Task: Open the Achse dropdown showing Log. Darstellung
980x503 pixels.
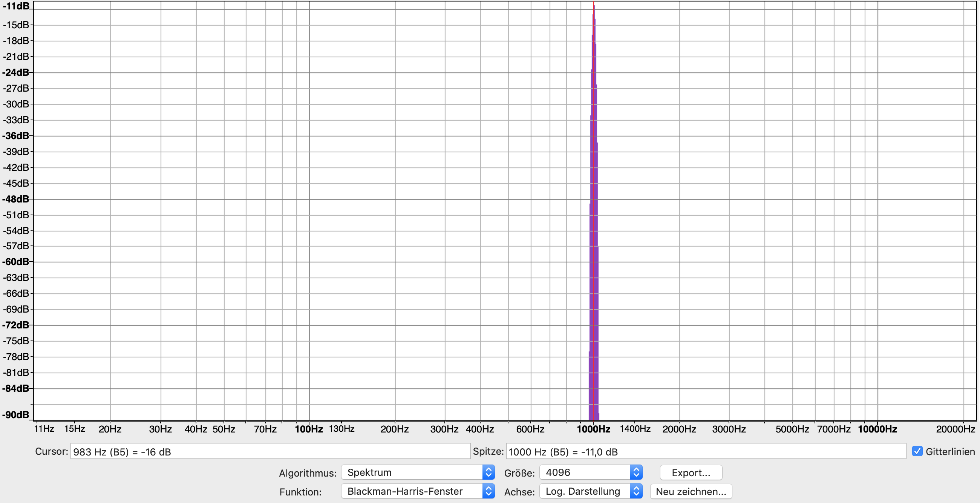Action: 591,491
